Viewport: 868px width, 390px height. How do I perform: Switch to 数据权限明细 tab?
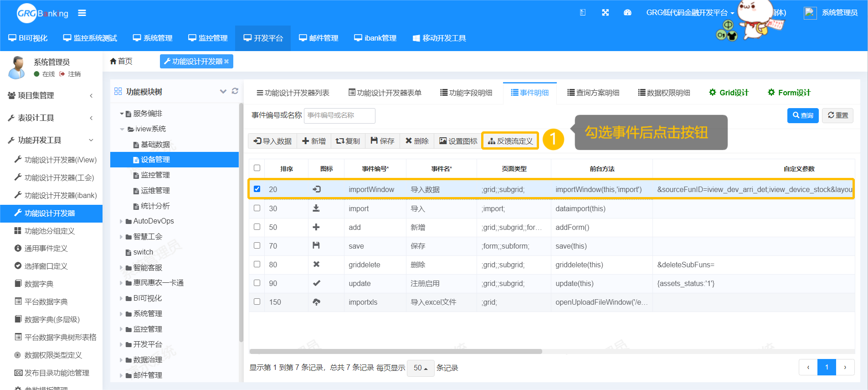coord(664,93)
